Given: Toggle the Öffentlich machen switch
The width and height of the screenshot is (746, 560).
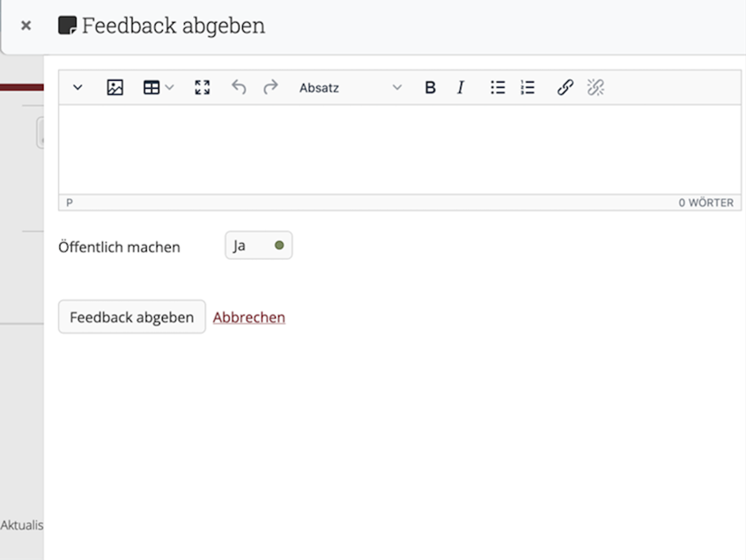Looking at the screenshot, I should (259, 246).
